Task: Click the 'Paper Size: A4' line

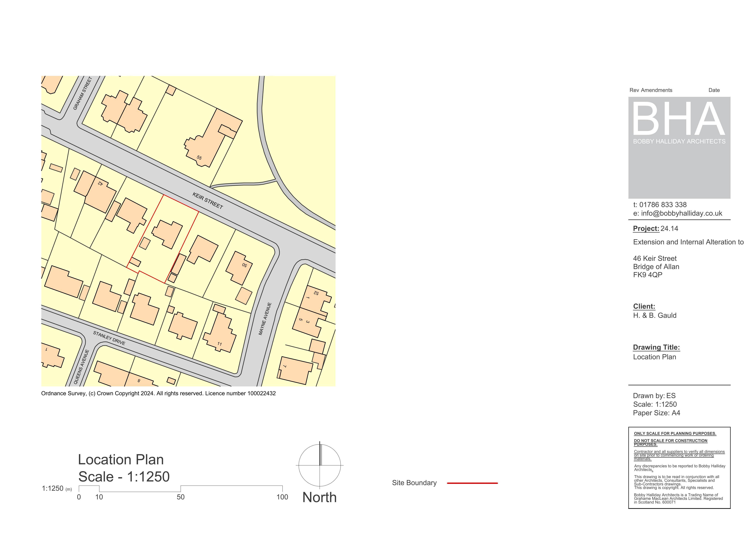Action: (x=656, y=413)
